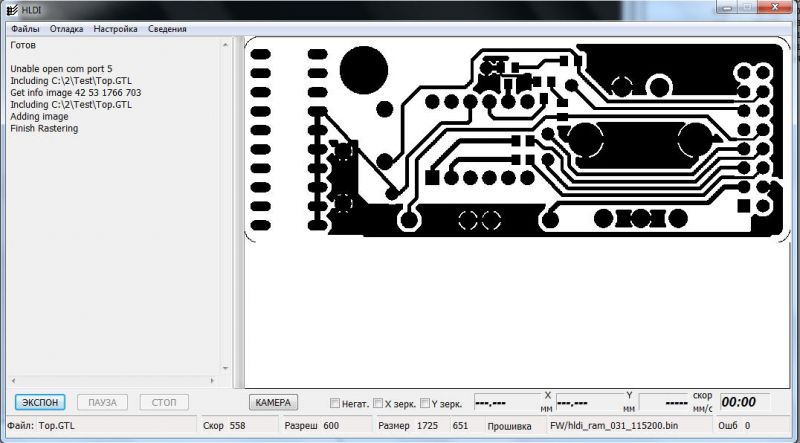
Task: Click the log scroll down arrow
Action: coord(226,368)
